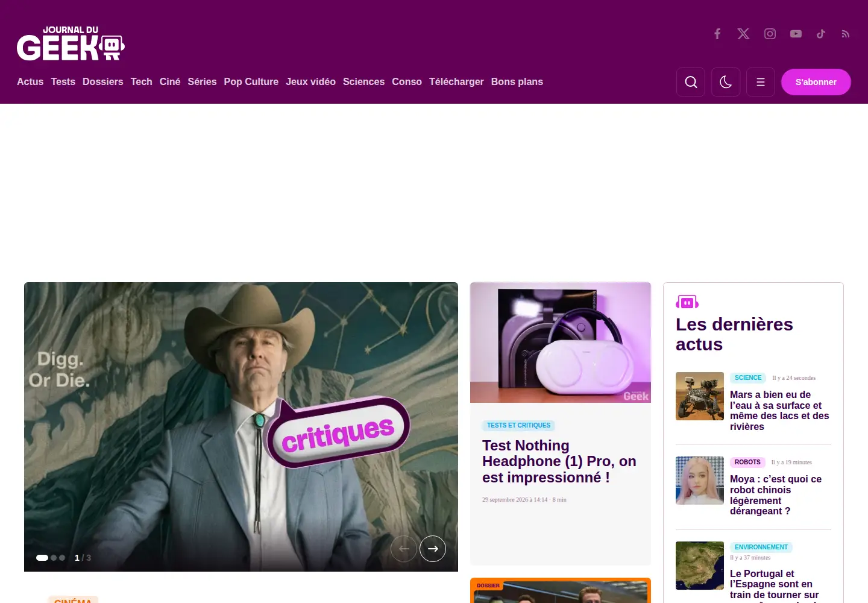Open the Tech menu item
This screenshot has width=868, height=603.
click(142, 81)
